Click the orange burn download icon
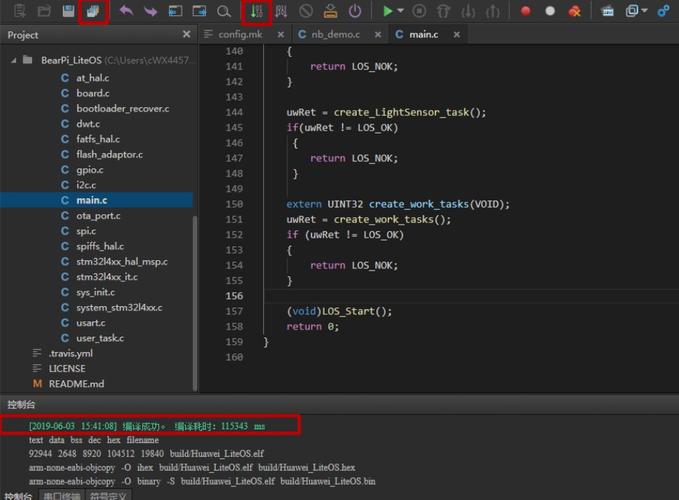679x500 pixels. point(330,11)
